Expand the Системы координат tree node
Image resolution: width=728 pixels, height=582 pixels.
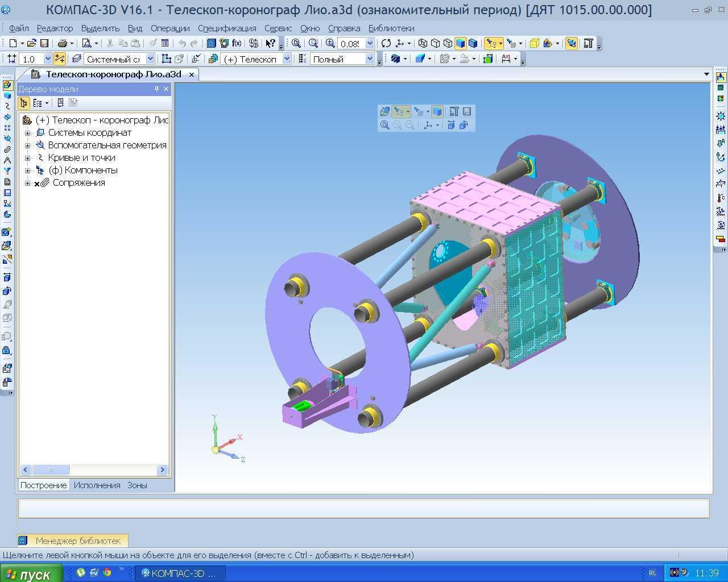coord(27,133)
